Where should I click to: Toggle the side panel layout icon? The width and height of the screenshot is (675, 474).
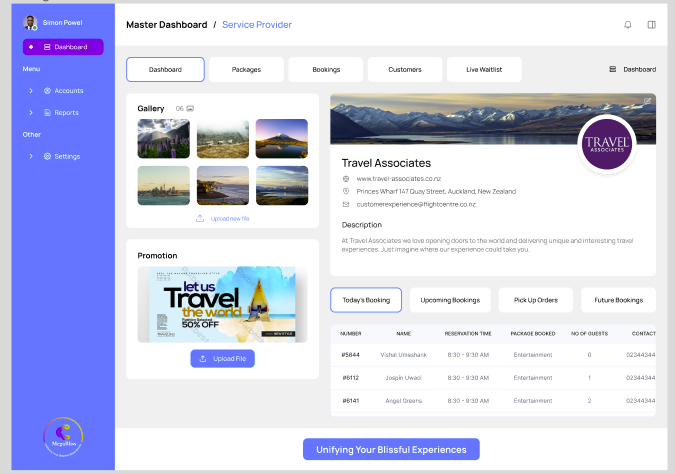[651, 25]
